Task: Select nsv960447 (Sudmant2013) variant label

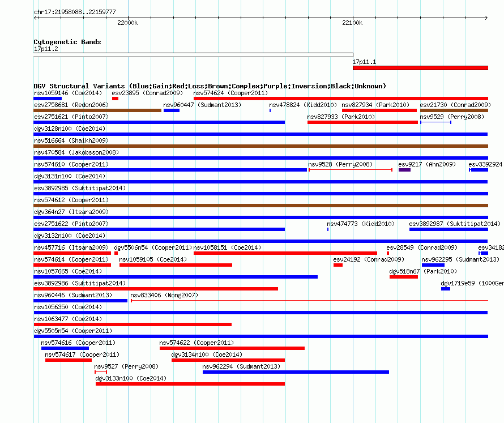Action: pyautogui.click(x=202, y=105)
